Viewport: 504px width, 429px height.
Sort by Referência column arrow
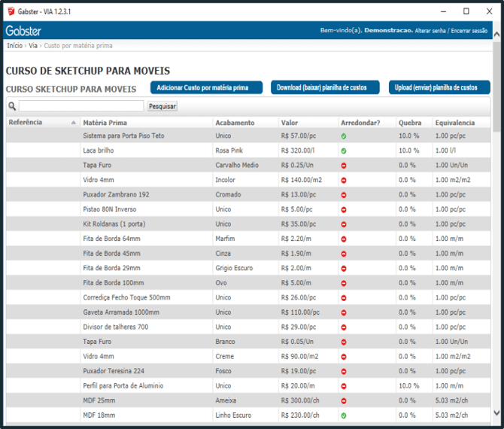pos(74,123)
